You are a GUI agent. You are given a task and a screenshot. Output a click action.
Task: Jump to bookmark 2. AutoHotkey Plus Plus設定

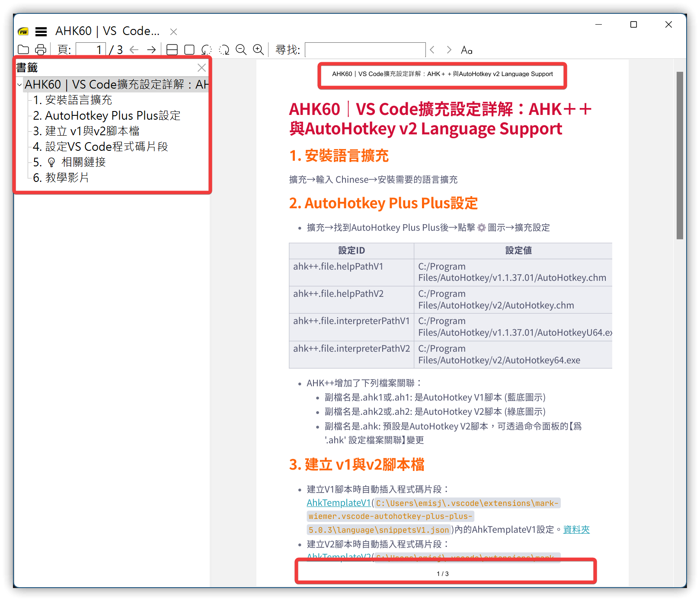pyautogui.click(x=107, y=115)
